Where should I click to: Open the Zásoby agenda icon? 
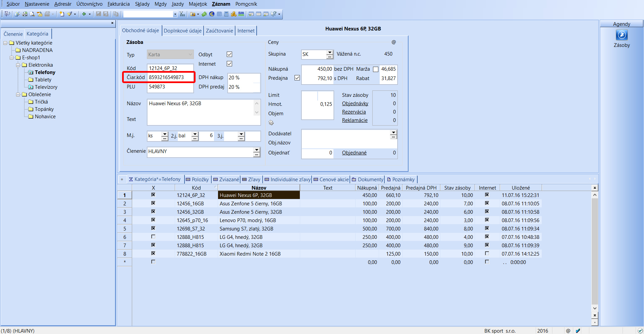(622, 35)
